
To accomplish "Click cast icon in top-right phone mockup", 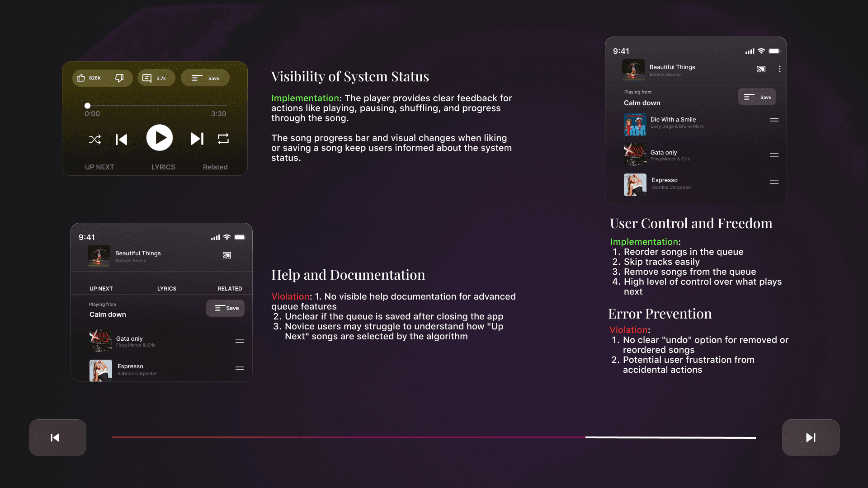I will point(761,69).
